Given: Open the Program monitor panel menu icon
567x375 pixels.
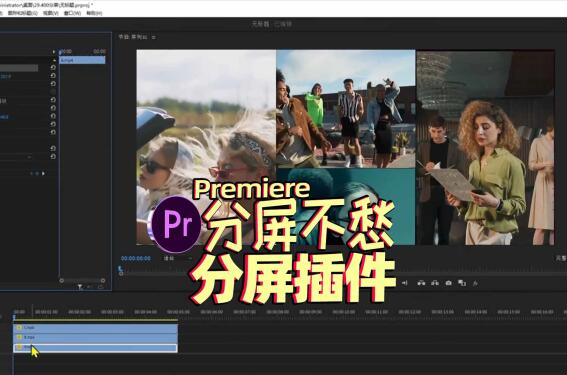Looking at the screenshot, I should coord(154,37).
